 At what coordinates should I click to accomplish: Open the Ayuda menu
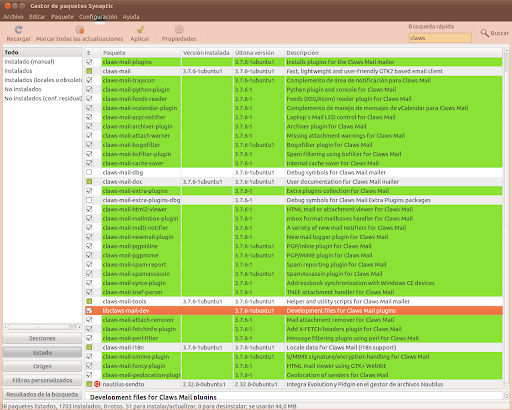(131, 17)
